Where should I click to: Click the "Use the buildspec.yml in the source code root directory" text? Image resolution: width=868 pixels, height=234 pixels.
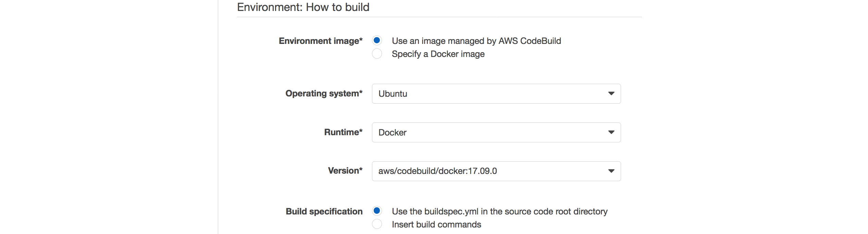point(499,211)
